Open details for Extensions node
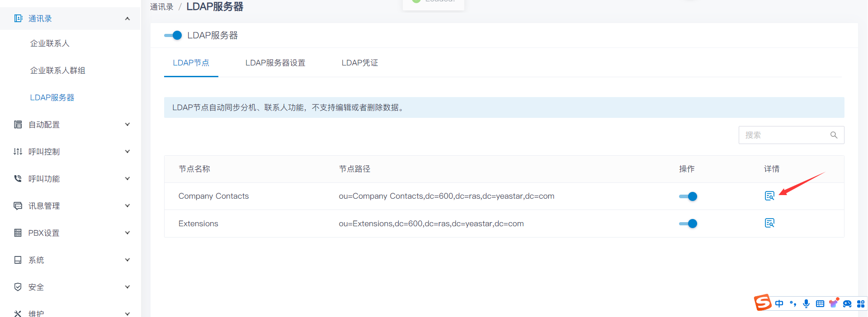868x317 pixels. (769, 223)
